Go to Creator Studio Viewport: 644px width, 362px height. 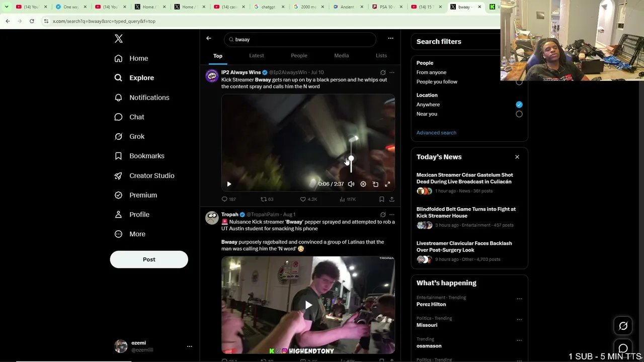click(x=144, y=175)
